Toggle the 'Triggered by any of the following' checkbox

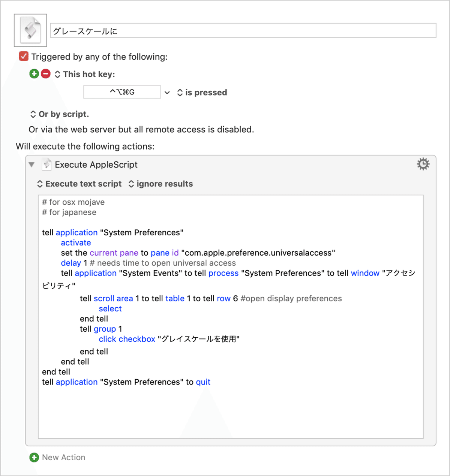[24, 57]
